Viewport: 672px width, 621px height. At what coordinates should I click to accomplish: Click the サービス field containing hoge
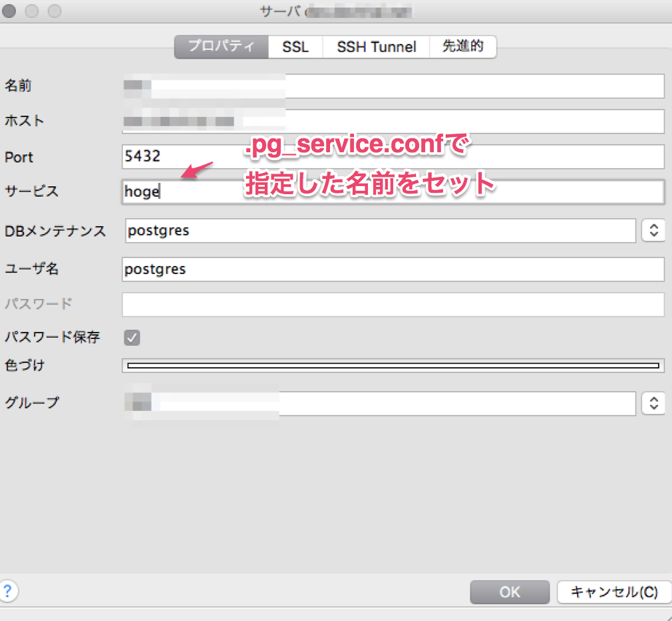point(393,191)
